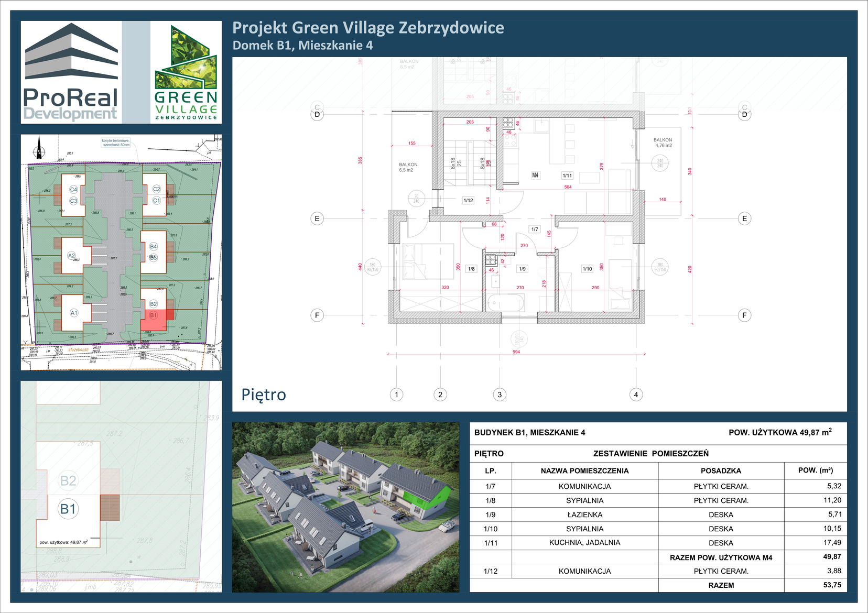Select building C4 label on the site plan
This screenshot has height=613, width=868.
[73, 189]
